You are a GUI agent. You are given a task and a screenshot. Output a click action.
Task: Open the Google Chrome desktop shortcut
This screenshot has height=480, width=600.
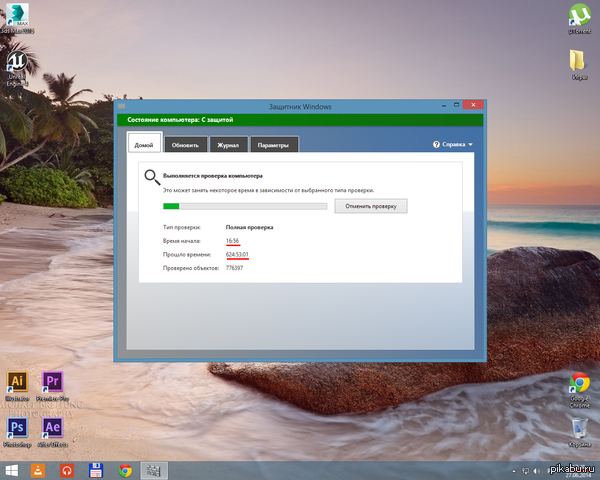pyautogui.click(x=578, y=384)
